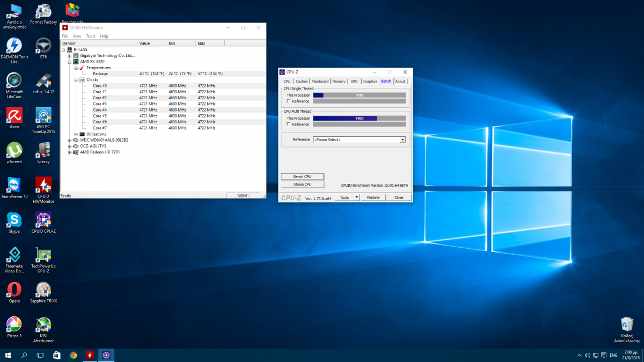Open Task View from the taskbar
The image size is (644, 362).
point(40,355)
